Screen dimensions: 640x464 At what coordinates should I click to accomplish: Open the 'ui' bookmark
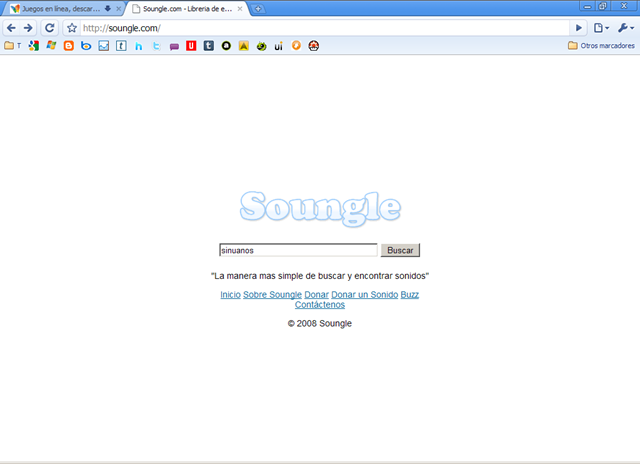click(x=278, y=46)
